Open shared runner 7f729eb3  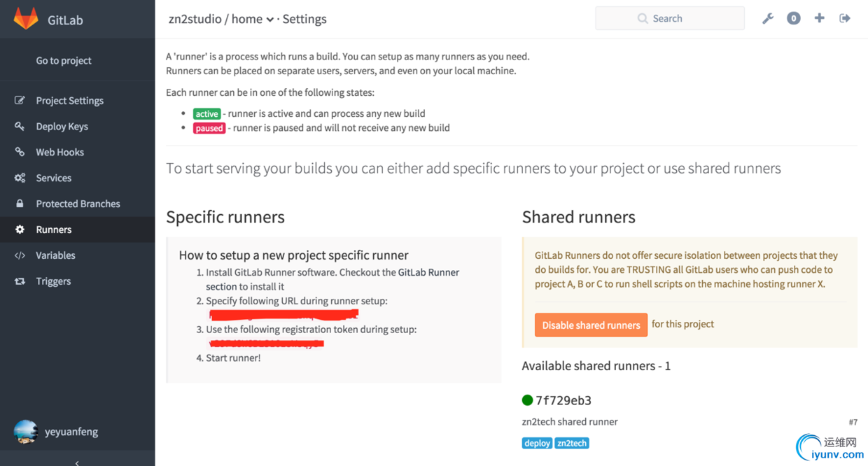(x=563, y=401)
